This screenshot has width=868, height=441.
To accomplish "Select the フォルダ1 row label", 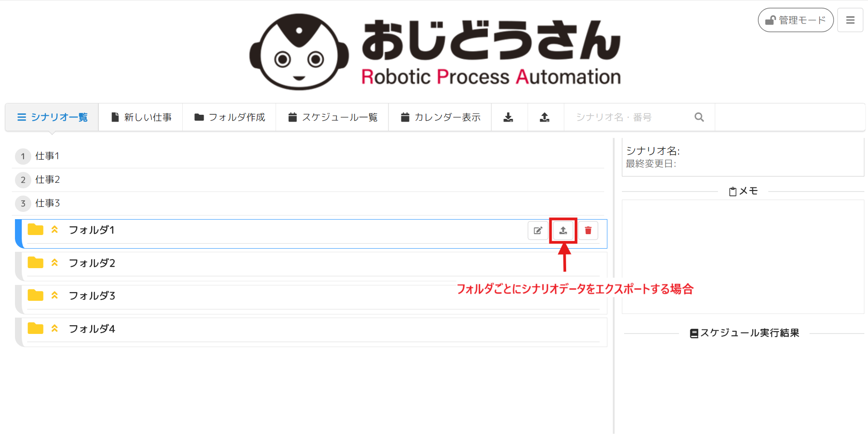I will pyautogui.click(x=92, y=230).
